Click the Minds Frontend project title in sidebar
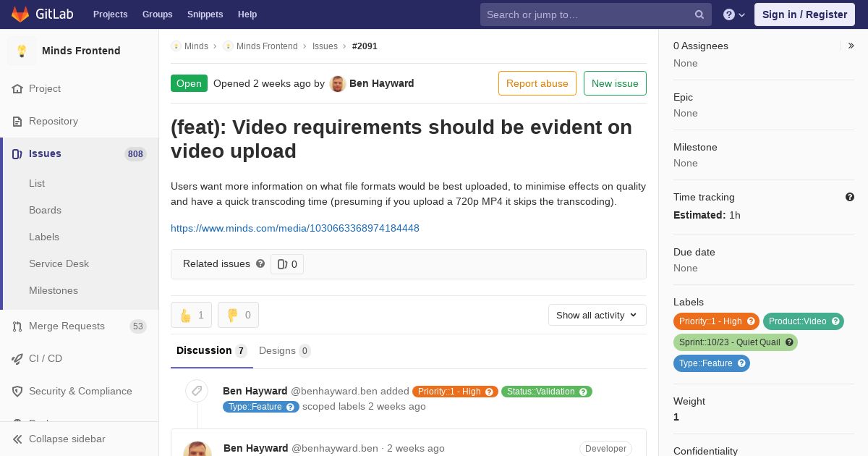This screenshot has width=868, height=456. click(x=81, y=51)
